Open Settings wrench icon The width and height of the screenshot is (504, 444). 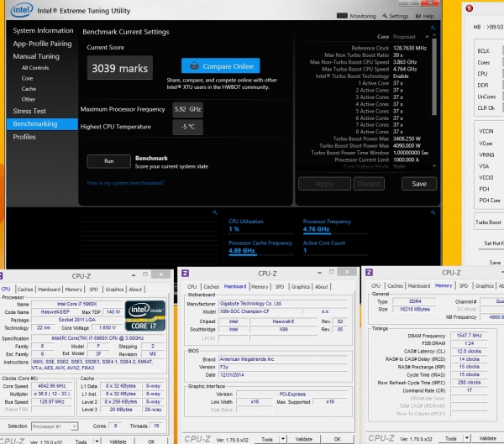[x=385, y=16]
